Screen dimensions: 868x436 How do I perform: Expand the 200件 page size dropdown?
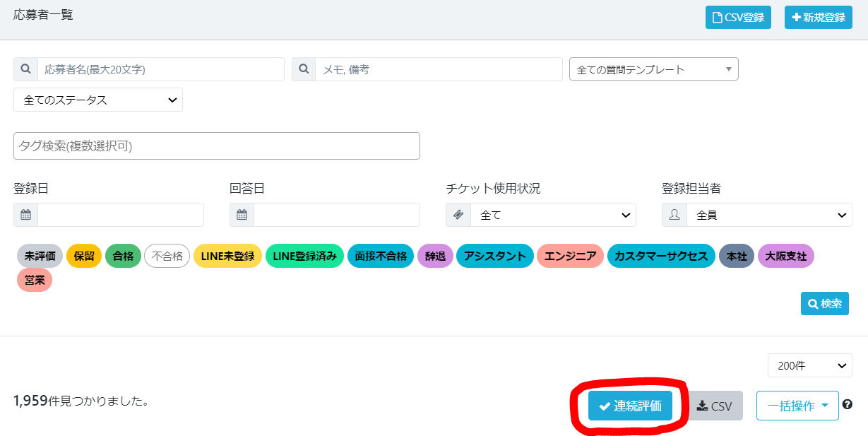point(809,365)
